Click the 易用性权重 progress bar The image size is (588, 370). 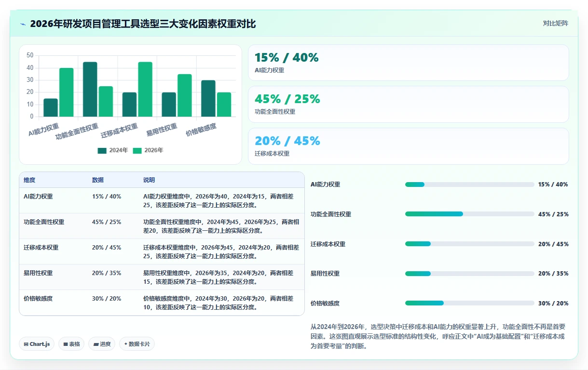click(x=469, y=274)
